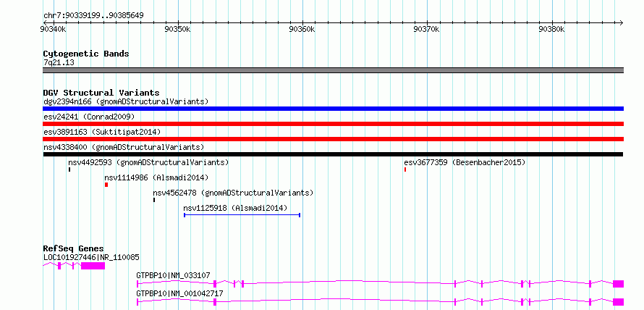Image resolution: width=644 pixels, height=310 pixels.
Task: Select the 7q21.13 band label
Action: pos(59,63)
